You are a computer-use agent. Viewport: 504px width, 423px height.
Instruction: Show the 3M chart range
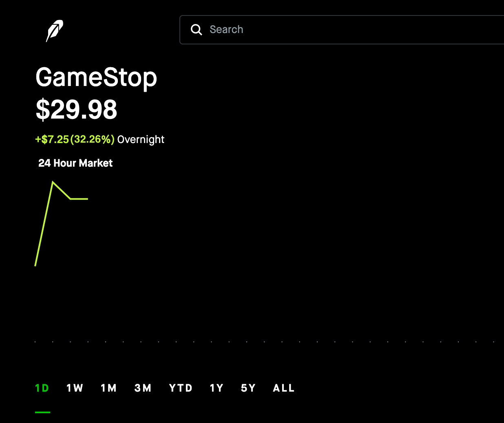(x=143, y=388)
